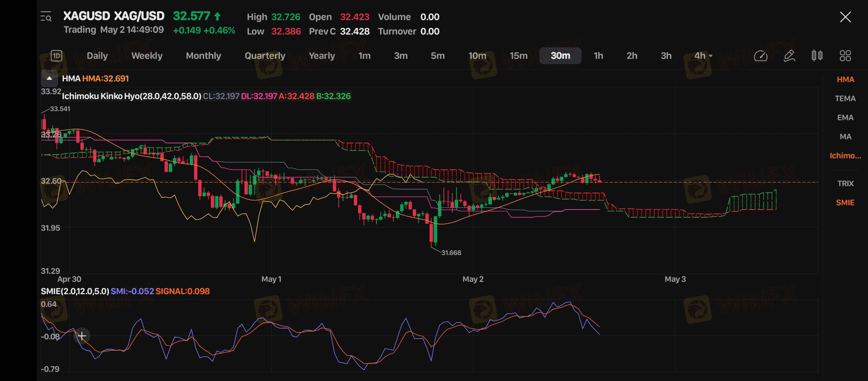Click the 1D period icon
The height and width of the screenshot is (381, 868).
click(56, 56)
